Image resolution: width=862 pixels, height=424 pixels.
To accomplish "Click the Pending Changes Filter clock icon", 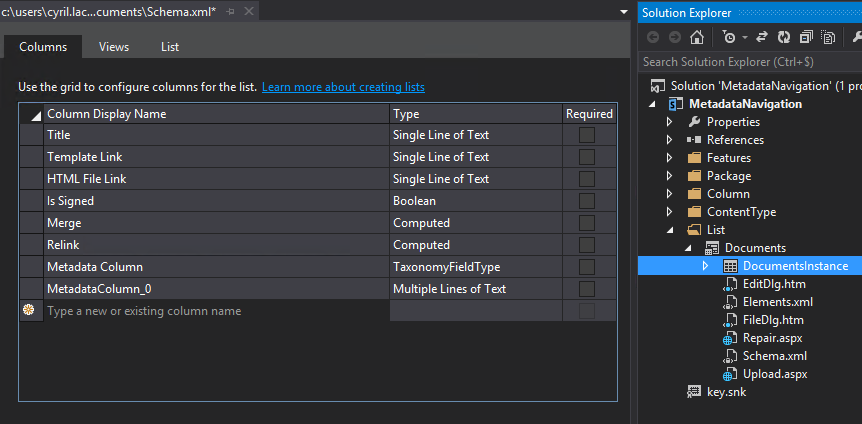I will click(x=728, y=37).
